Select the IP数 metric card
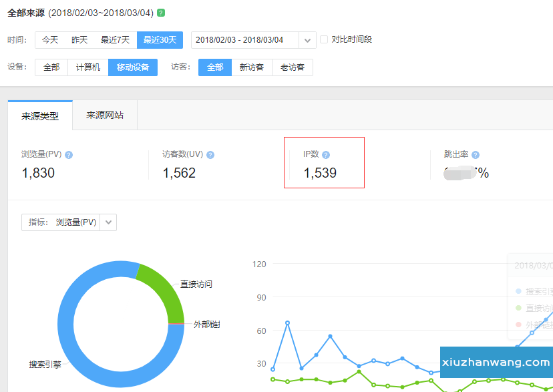The width and height of the screenshot is (553, 392). coord(324,163)
